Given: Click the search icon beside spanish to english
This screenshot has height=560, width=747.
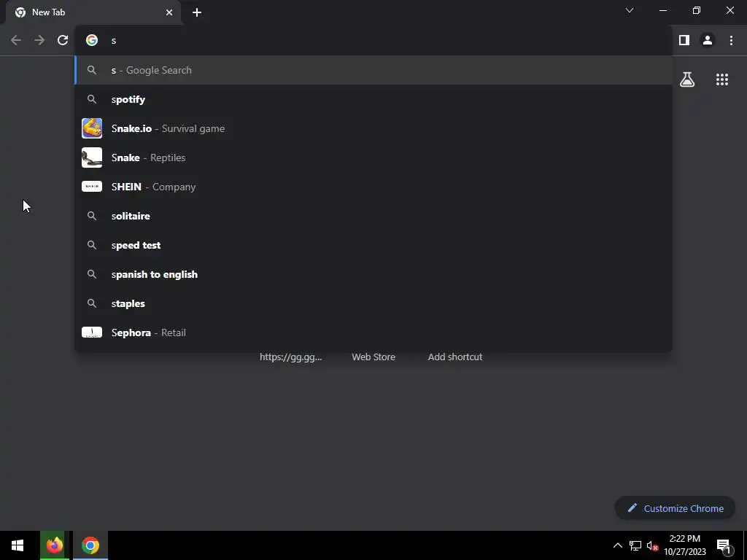Looking at the screenshot, I should 92,274.
